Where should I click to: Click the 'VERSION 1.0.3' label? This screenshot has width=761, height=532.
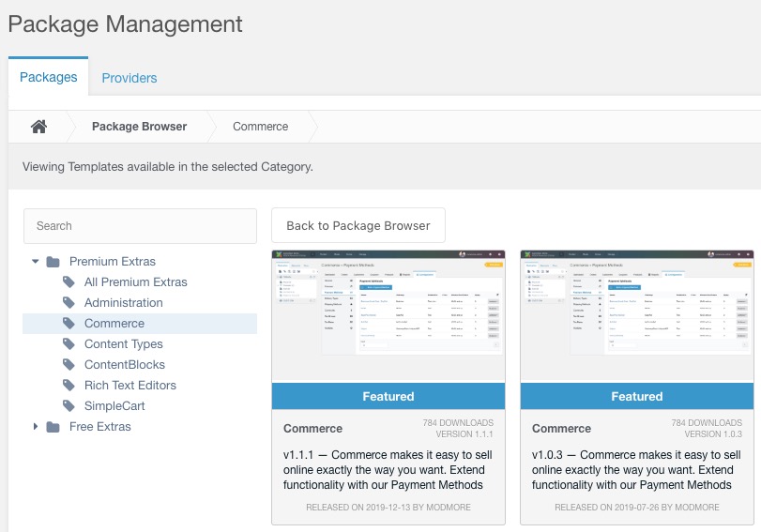713,434
